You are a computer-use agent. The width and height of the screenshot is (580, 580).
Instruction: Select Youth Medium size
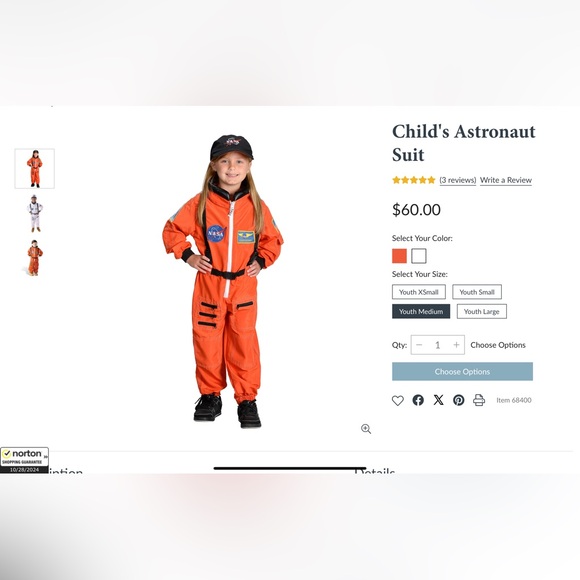(x=421, y=311)
